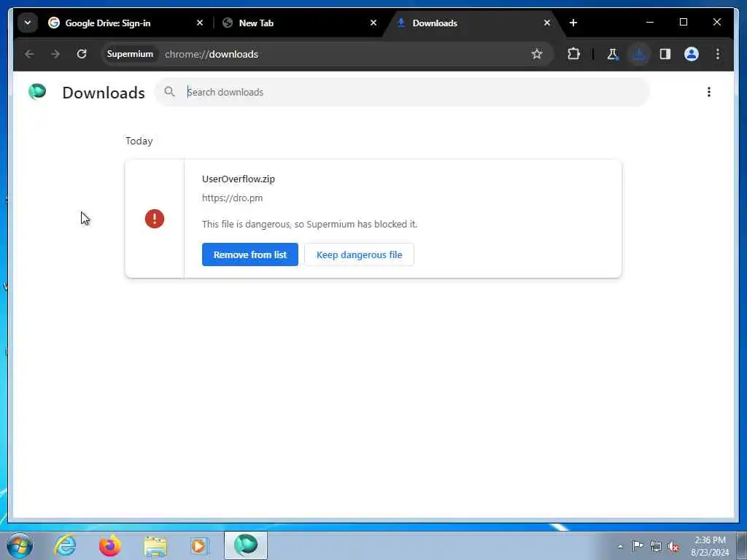
Task: Launch Firefox from taskbar
Action: 110,545
